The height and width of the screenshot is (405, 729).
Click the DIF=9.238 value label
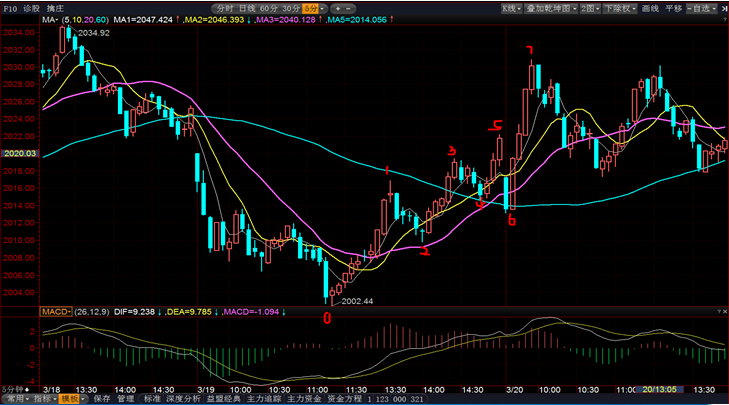134,312
